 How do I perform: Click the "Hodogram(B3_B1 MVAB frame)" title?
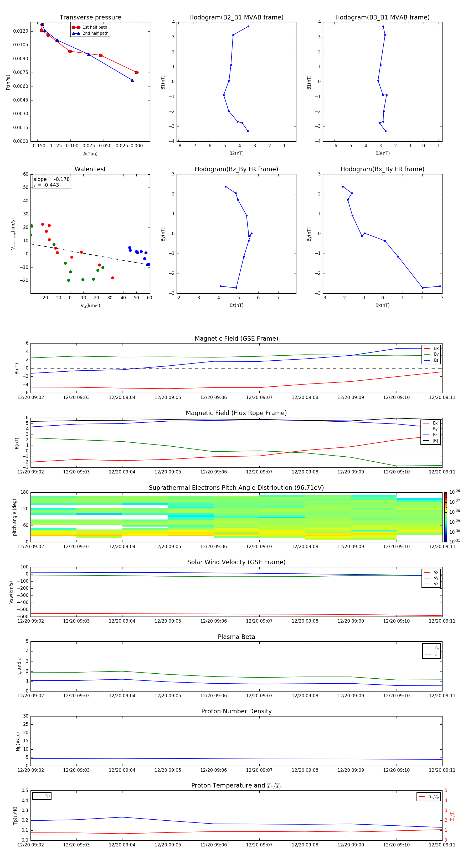point(382,18)
